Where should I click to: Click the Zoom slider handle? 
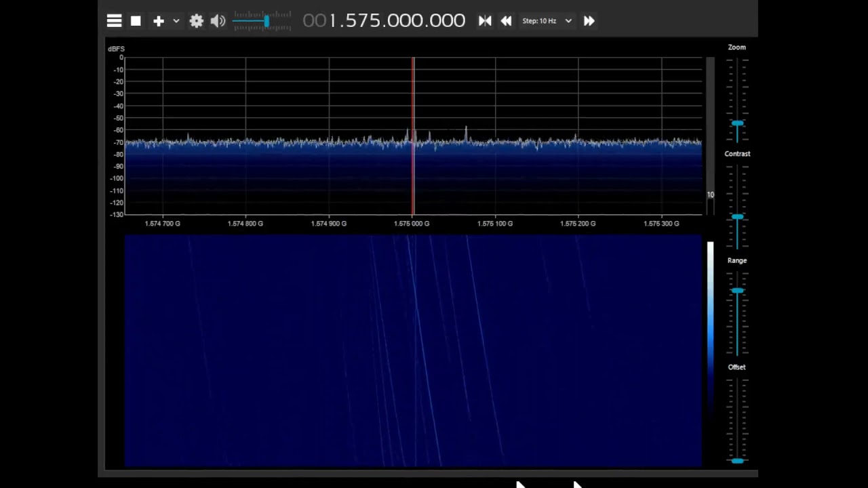(737, 123)
